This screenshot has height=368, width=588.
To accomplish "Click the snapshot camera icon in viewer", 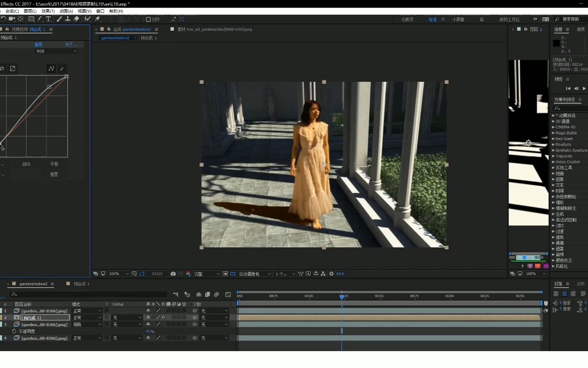I will pyautogui.click(x=173, y=274).
